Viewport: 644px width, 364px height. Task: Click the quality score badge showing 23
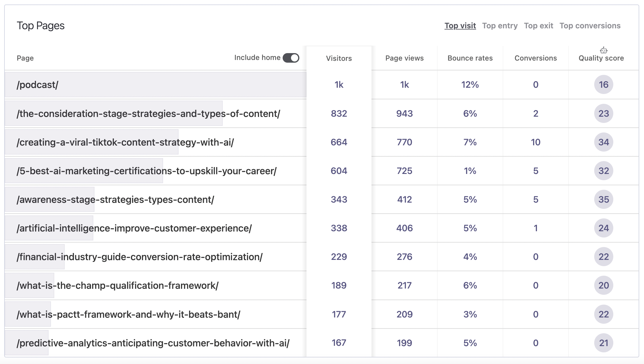click(604, 113)
